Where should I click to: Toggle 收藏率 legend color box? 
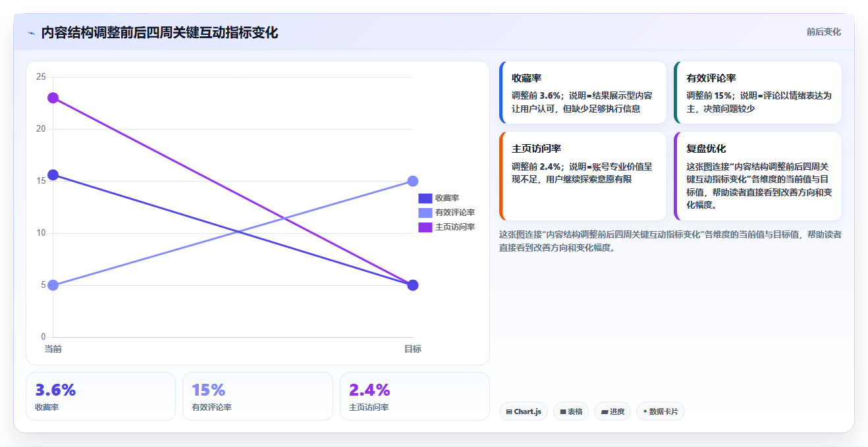[x=425, y=198]
